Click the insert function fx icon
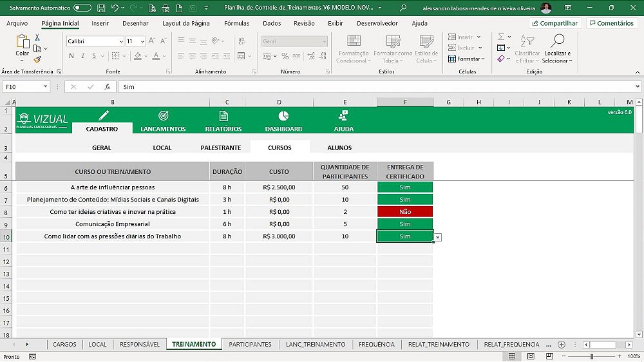Screen dimensions: 644x362 pyautogui.click(x=107, y=87)
